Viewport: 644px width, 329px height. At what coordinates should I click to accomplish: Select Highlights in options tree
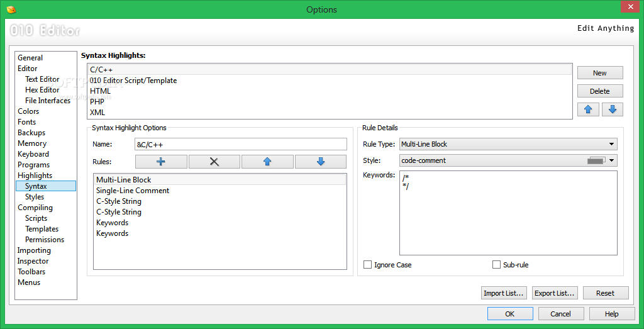[x=35, y=176]
